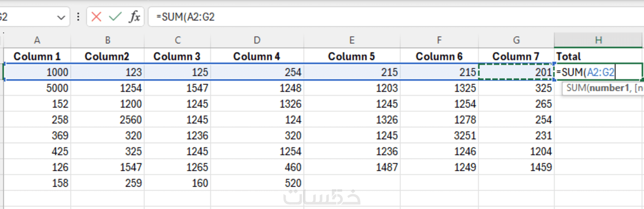Click the formula bar options dots icon
Image resolution: width=644 pixels, height=209 pixels.
[78, 17]
